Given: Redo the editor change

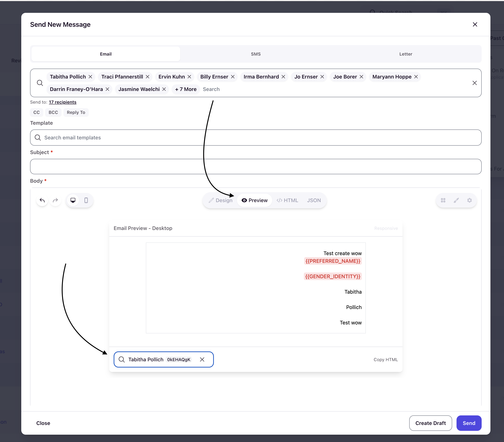Looking at the screenshot, I should [x=56, y=200].
